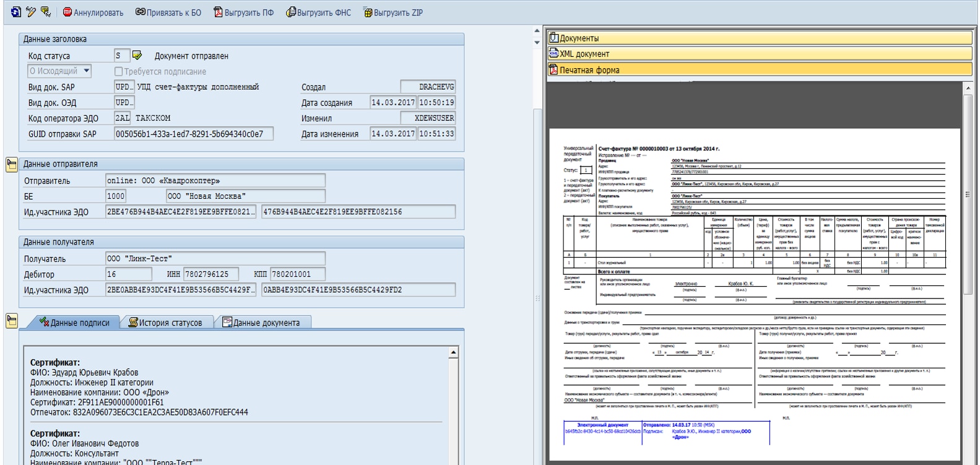The height and width of the screenshot is (465, 980).
Task: Open the XML документ panel header
Action: 760,54
